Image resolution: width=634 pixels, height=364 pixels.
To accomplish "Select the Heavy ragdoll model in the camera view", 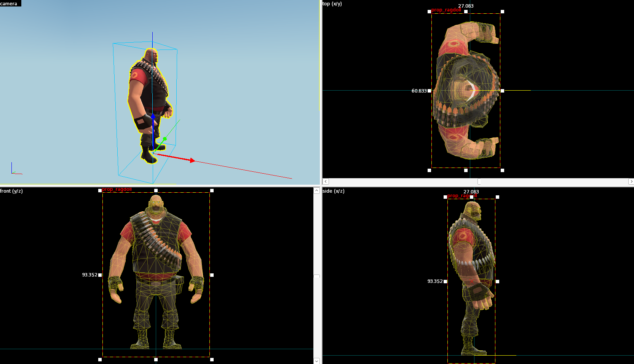I will (150, 105).
